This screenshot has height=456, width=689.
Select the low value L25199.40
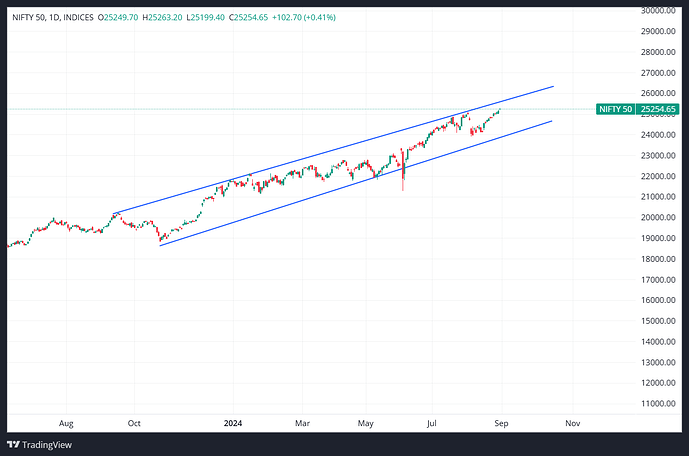click(x=205, y=18)
